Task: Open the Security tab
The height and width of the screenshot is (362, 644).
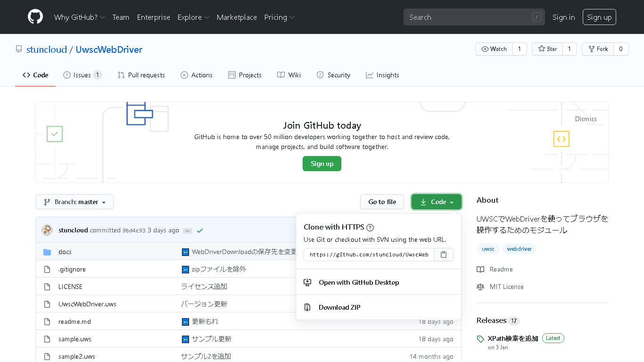Action: click(333, 75)
